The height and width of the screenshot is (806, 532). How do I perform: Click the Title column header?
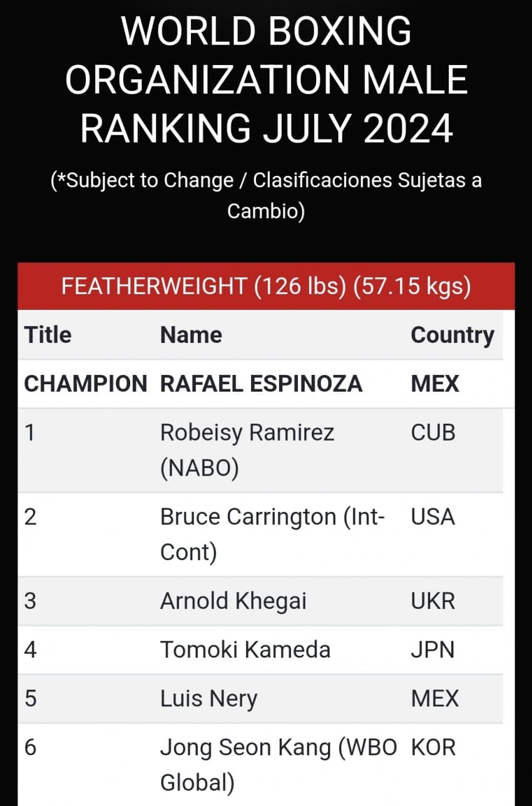coord(48,335)
